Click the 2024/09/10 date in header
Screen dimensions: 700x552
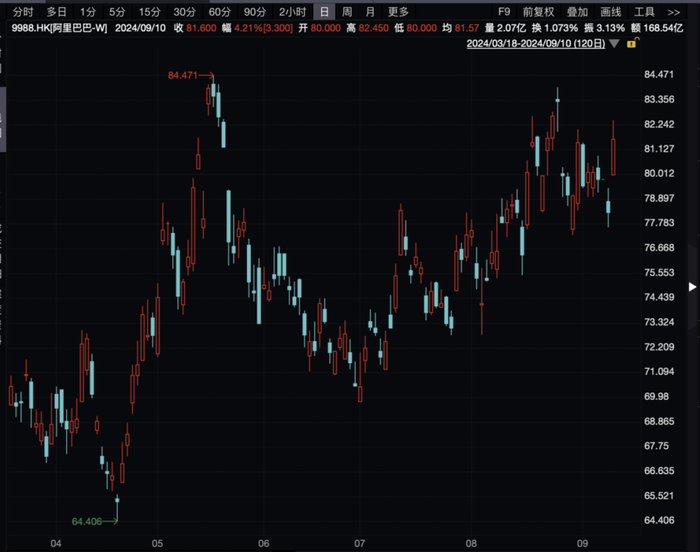point(140,28)
